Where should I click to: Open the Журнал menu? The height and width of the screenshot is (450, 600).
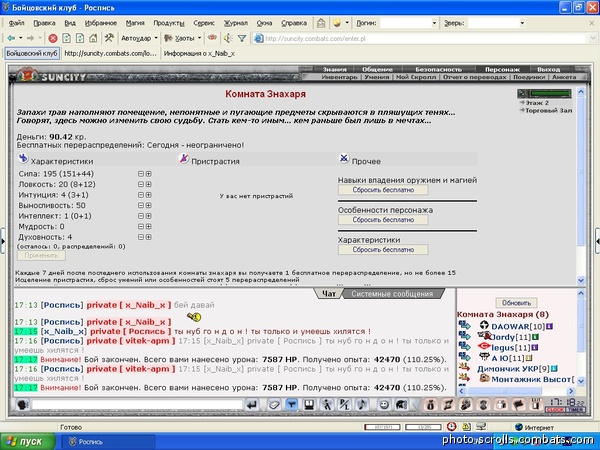pyautogui.click(x=236, y=23)
